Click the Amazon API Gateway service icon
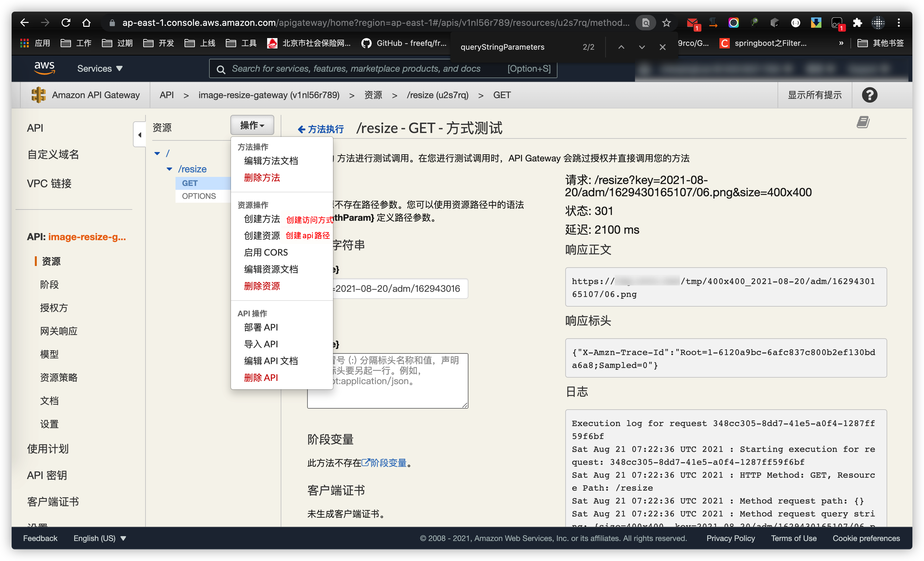Viewport: 924px width, 561px height. [x=39, y=95]
